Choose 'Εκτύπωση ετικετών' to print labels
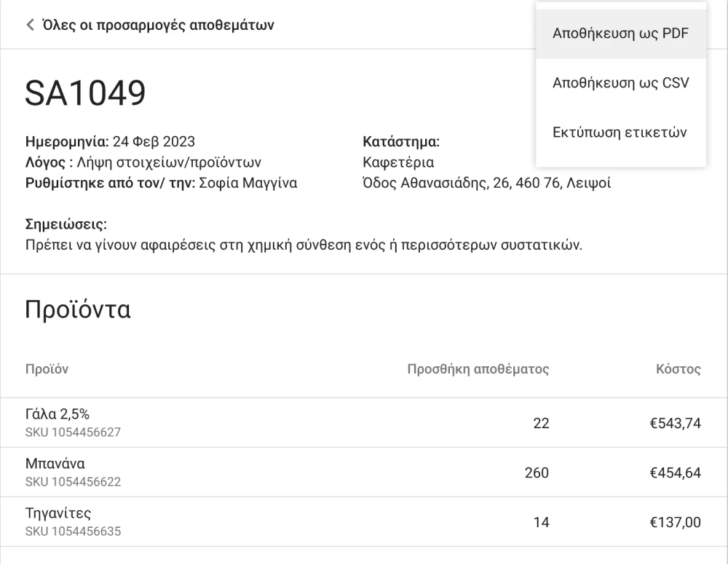This screenshot has width=728, height=565. pyautogui.click(x=618, y=132)
